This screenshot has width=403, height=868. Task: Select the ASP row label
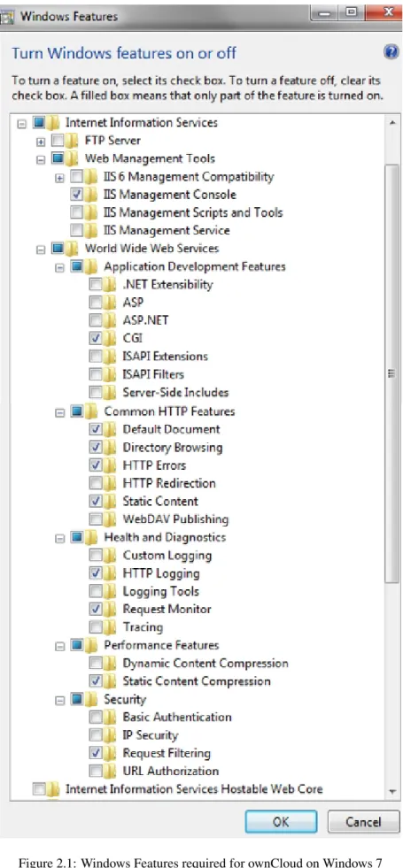(x=133, y=303)
